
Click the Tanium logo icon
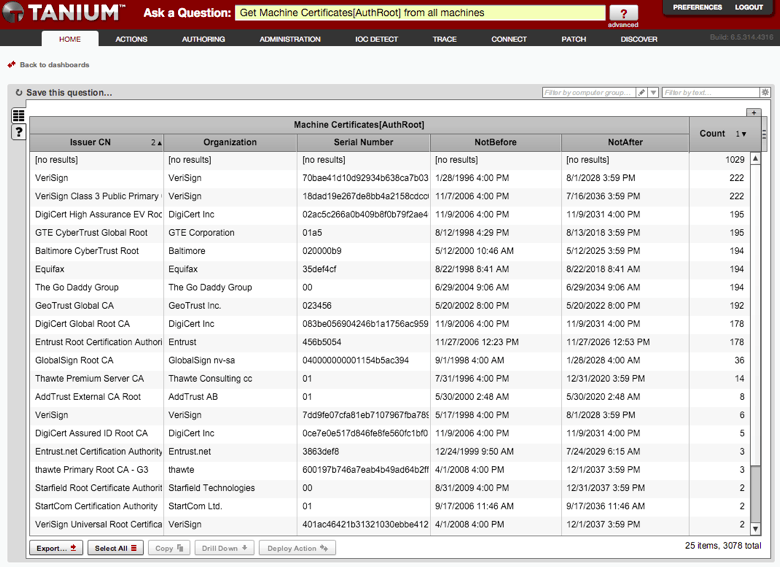pyautogui.click(x=12, y=12)
